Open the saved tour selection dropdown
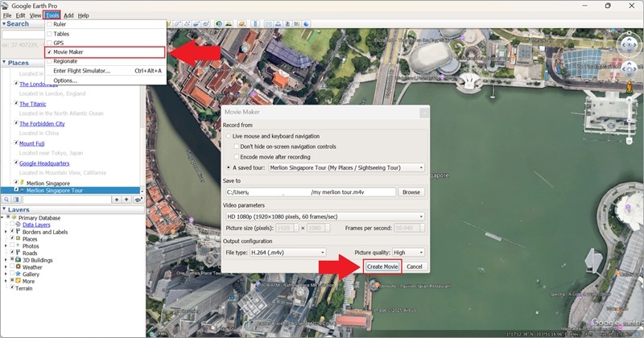This screenshot has width=644, height=338. click(346, 167)
